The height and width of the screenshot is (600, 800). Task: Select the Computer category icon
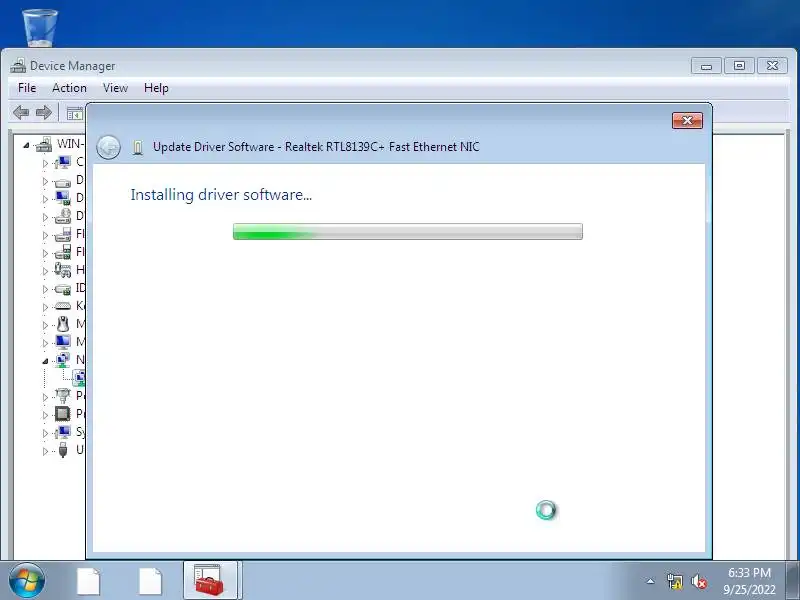click(x=63, y=162)
